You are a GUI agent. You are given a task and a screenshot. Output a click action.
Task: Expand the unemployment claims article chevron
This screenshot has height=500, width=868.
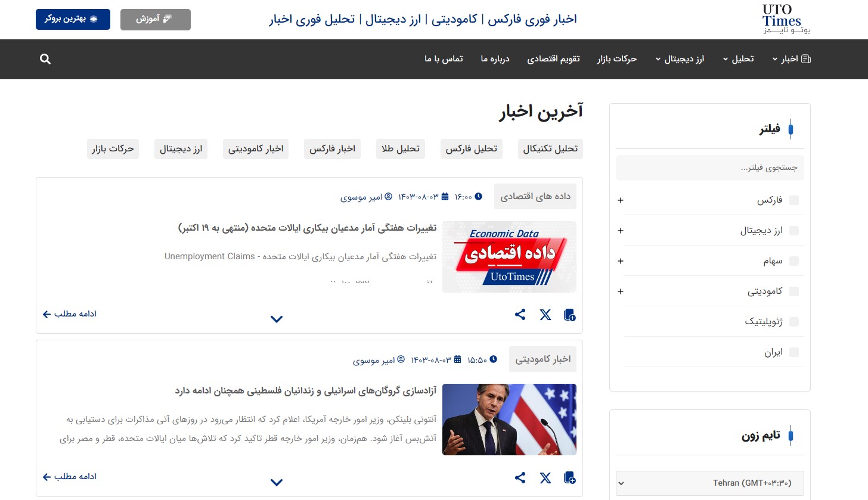point(276,319)
